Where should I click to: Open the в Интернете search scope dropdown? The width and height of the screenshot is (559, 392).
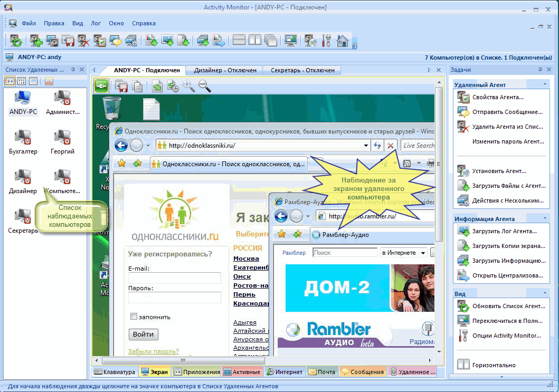(x=423, y=253)
